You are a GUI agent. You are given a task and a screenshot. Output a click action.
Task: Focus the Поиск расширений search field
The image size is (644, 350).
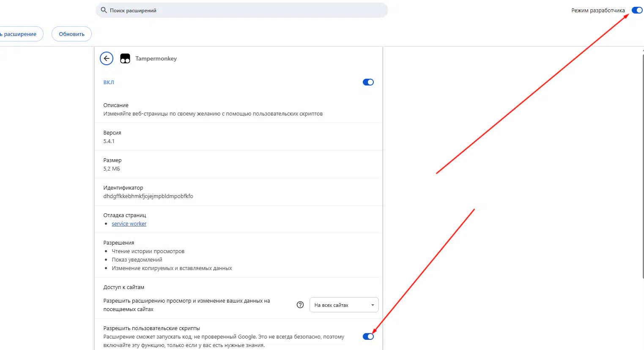(241, 10)
